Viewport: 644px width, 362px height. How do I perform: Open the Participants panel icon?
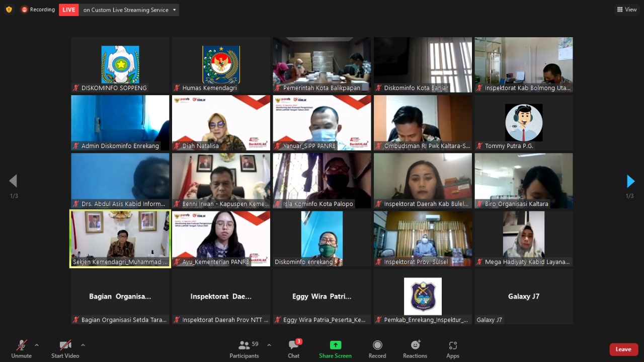245,345
